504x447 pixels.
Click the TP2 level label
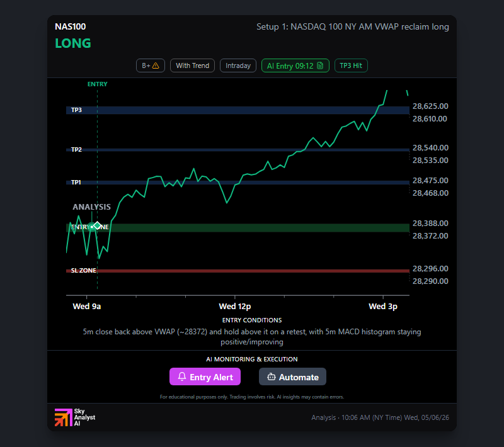(76, 149)
